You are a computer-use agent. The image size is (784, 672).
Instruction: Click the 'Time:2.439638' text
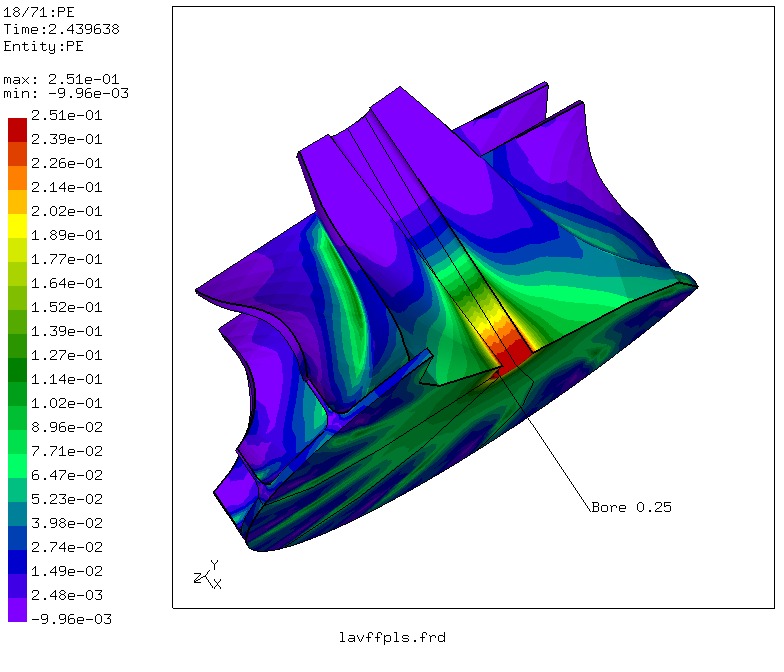[61, 30]
